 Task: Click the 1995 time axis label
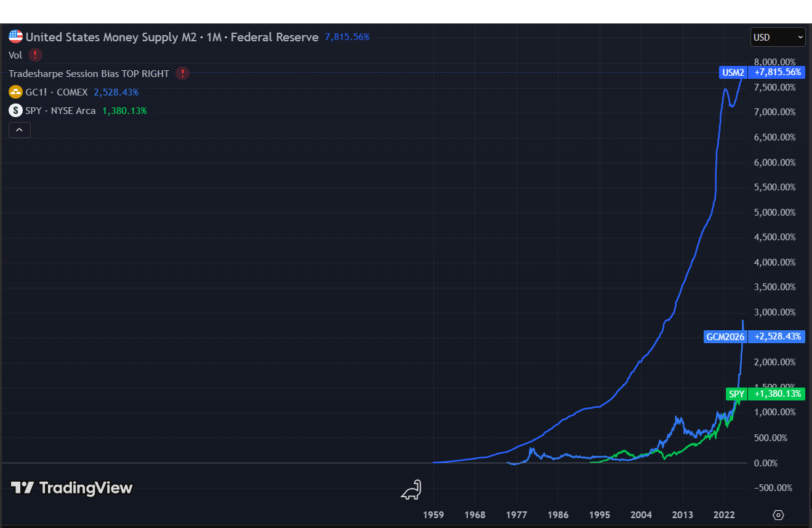click(x=600, y=515)
